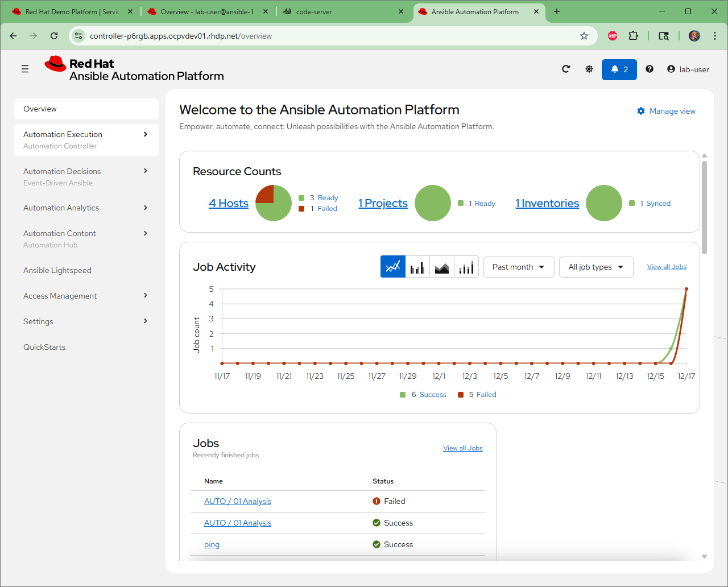Open QuickStarts in sidebar
Screen dimensions: 728x587
(86, 347)
